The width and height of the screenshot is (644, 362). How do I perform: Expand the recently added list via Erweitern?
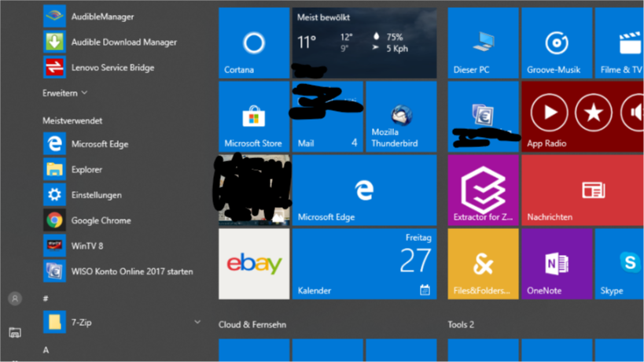point(65,94)
